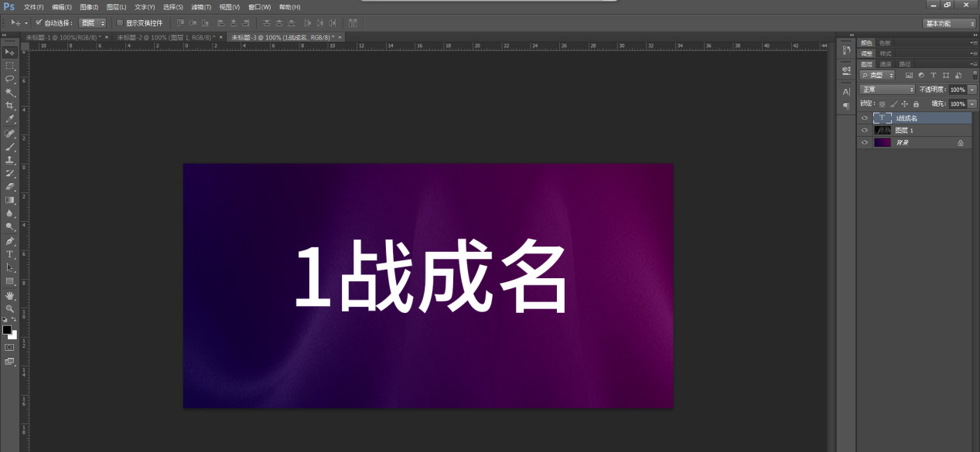Select the Rectangular Marquee tool
Viewport: 980px width, 452px height.
click(10, 66)
